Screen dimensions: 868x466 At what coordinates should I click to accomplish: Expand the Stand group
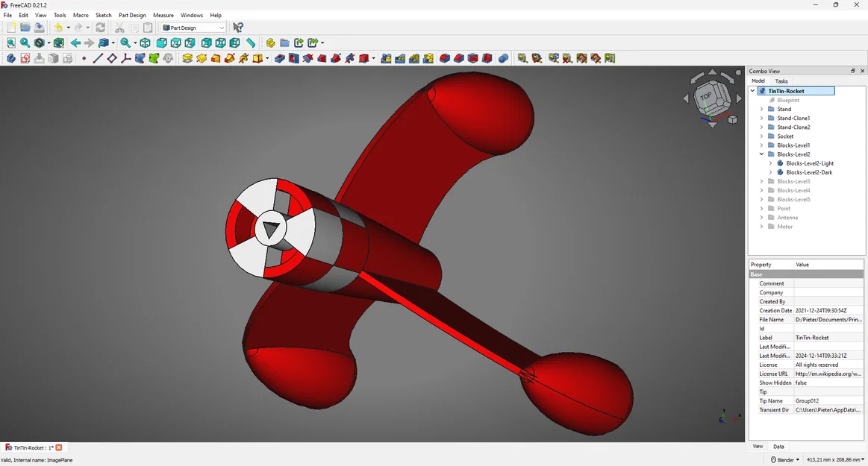coord(762,109)
